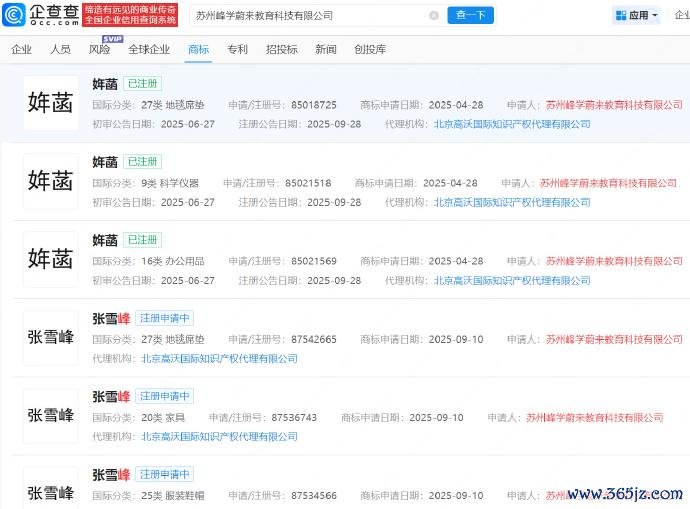Click applicant link in 85021518 row
This screenshot has height=509, width=690.
(608, 183)
